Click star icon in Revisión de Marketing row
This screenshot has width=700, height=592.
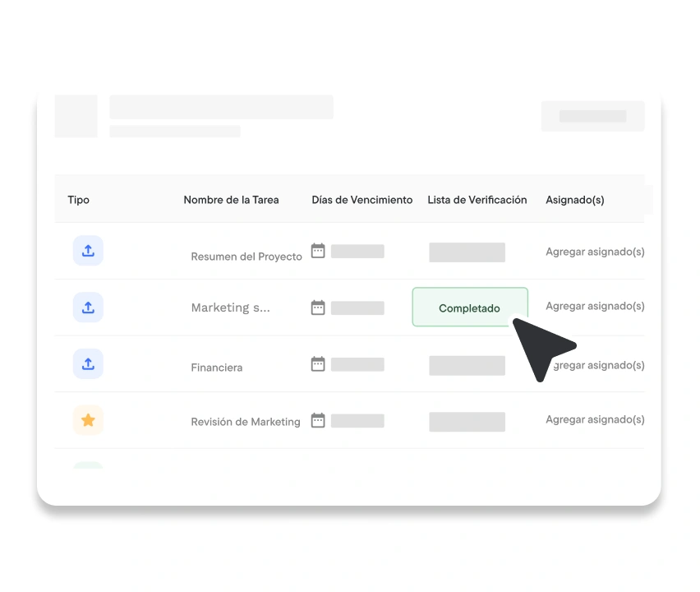pyautogui.click(x=88, y=420)
